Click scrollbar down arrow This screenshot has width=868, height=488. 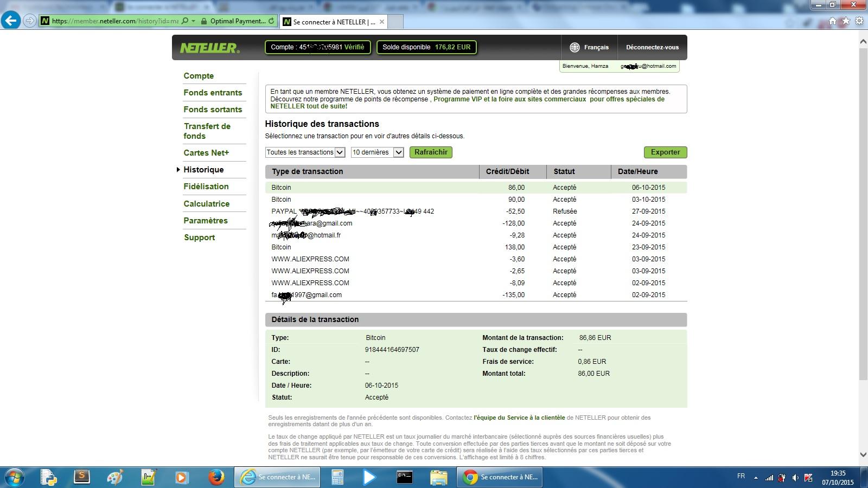pos(863,455)
